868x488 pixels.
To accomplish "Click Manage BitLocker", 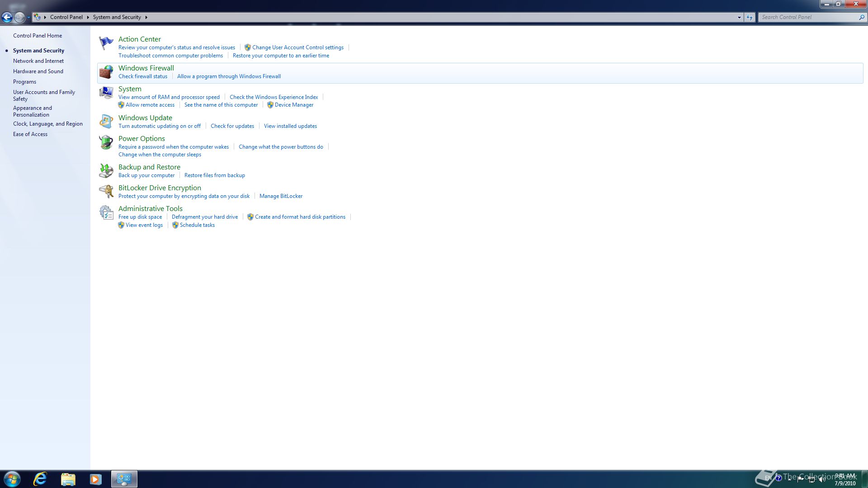I will (x=281, y=196).
